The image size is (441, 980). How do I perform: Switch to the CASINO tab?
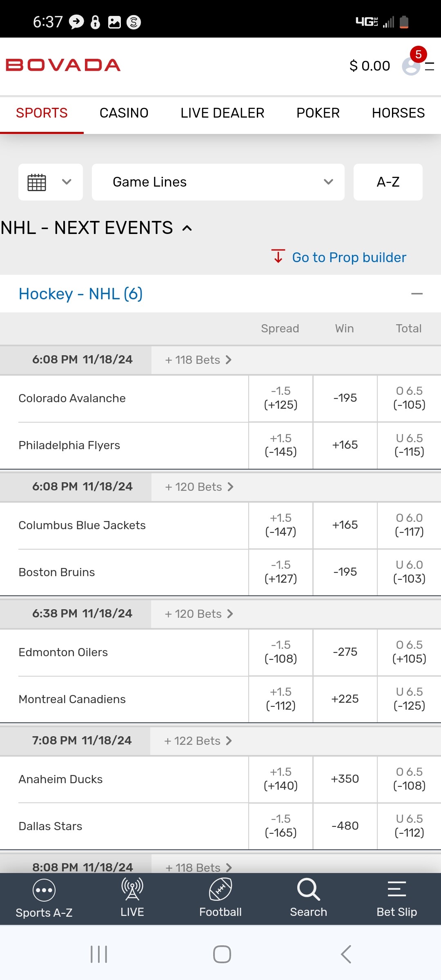[x=124, y=113]
